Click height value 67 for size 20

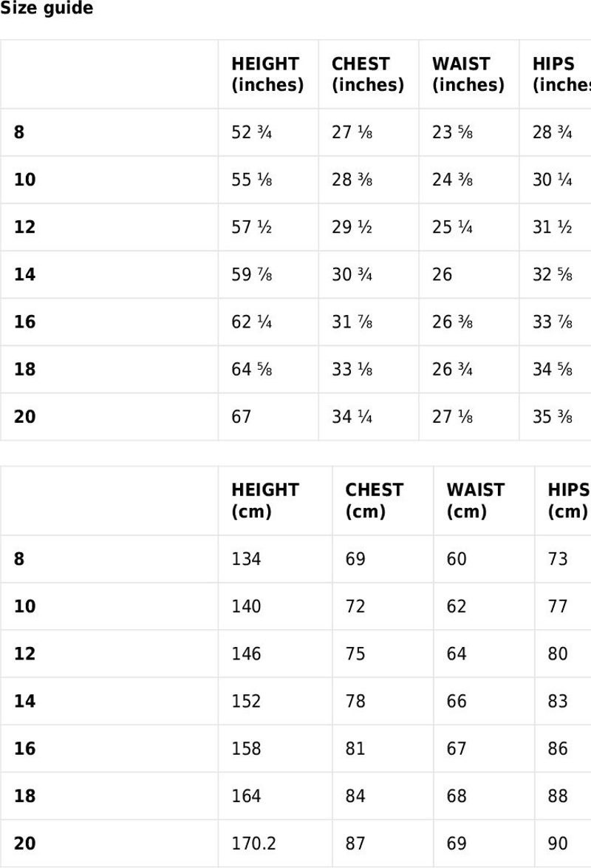click(242, 417)
